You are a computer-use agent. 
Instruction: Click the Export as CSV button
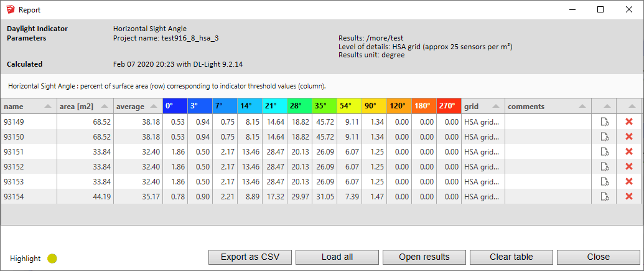click(x=250, y=257)
